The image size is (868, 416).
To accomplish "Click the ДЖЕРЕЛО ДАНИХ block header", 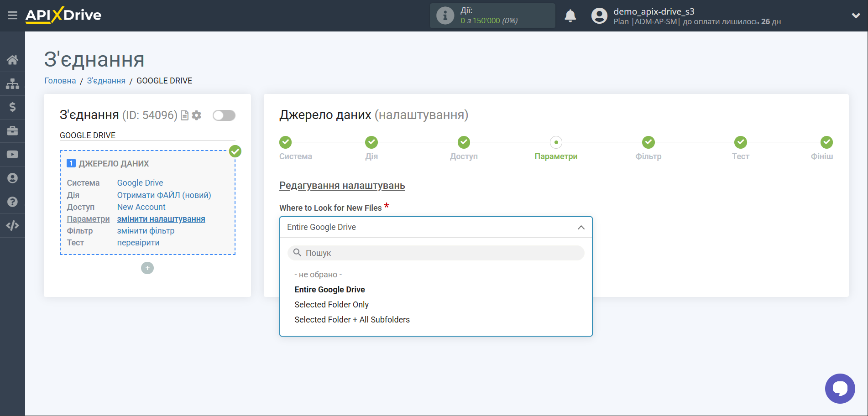I will point(114,164).
